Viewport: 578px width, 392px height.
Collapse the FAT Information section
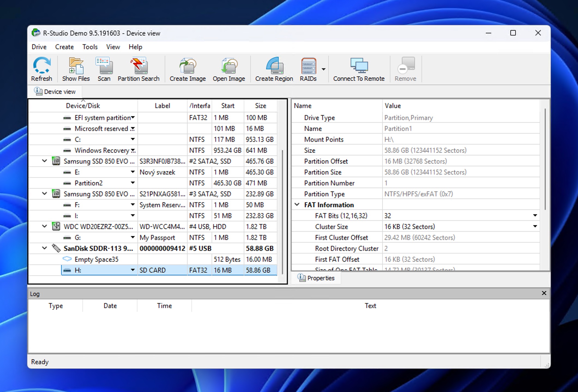point(297,204)
